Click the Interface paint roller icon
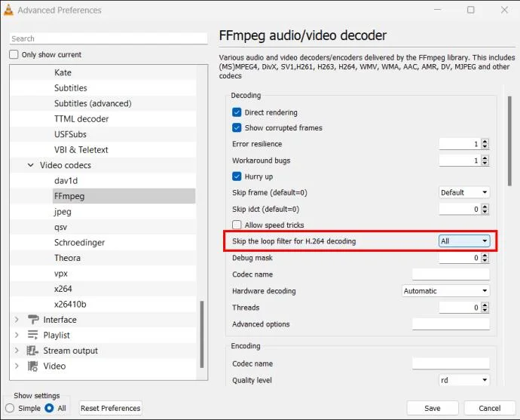The image size is (520, 420). [x=33, y=320]
